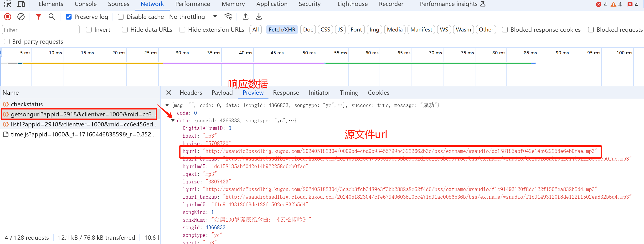Filter by Wasm type
Screen dimensions: 644x244
463,30
